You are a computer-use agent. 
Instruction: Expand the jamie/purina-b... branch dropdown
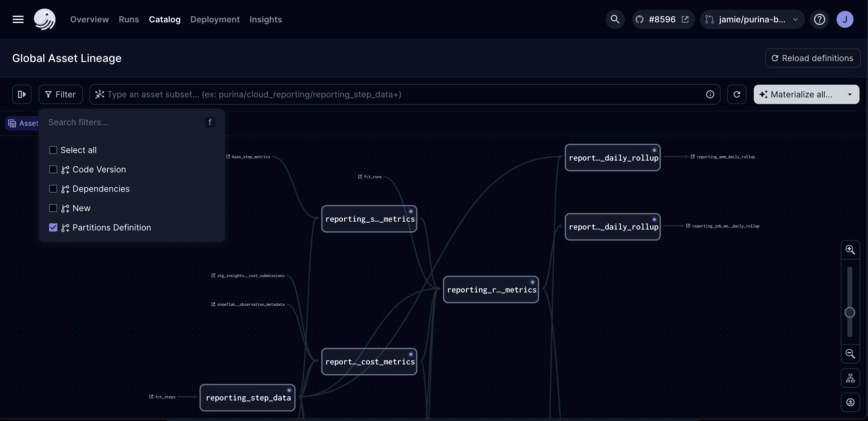(752, 20)
